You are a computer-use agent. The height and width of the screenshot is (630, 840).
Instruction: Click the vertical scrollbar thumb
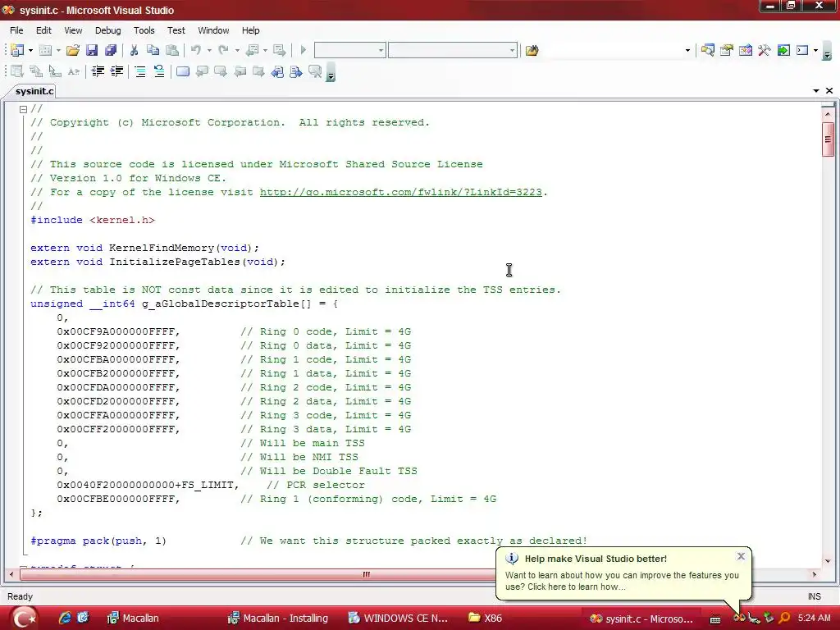click(828, 139)
